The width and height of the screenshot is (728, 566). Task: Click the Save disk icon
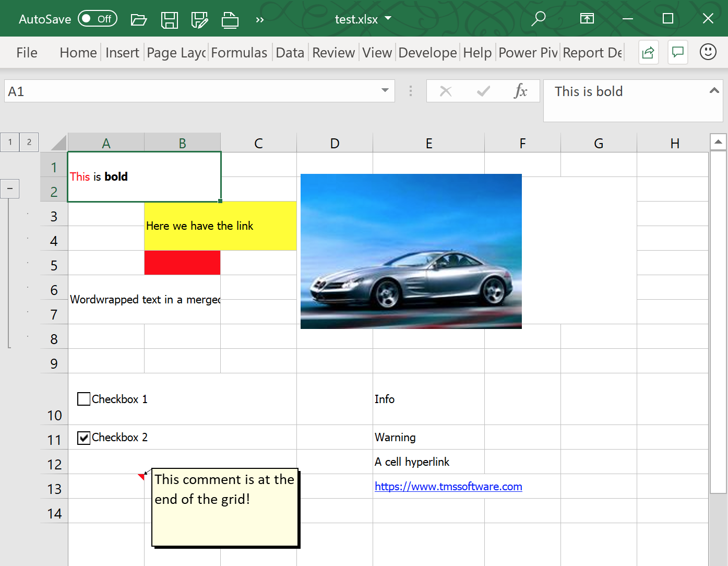(169, 20)
